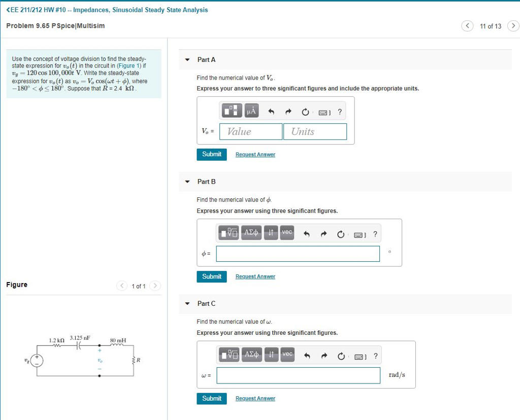The width and height of the screenshot is (520, 420).
Task: Open Greek symbols ΑΣφ in Part B
Action: pyautogui.click(x=251, y=232)
